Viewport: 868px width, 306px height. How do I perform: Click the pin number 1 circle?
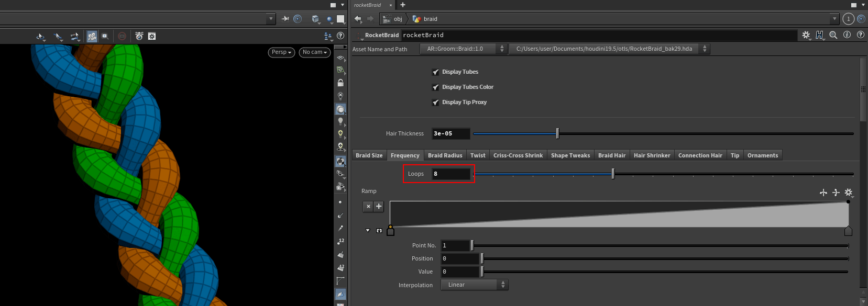coord(849,19)
